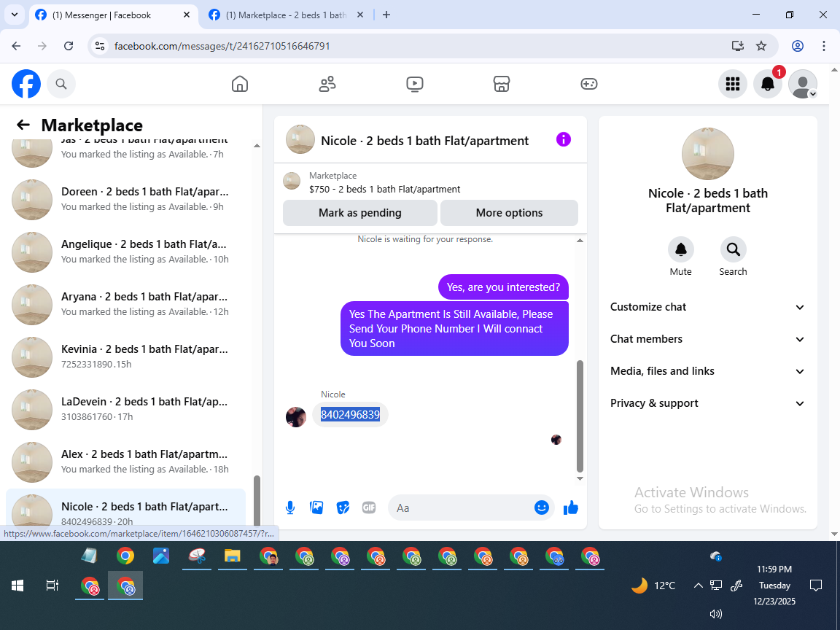Expand Media, files and links section
This screenshot has height=630, width=840.
708,371
